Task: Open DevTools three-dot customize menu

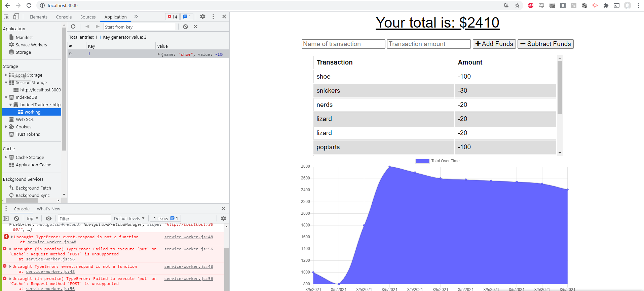Action: pos(213,16)
